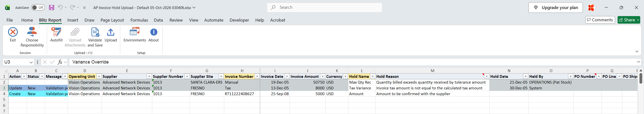Click the Exit session icon
Image resolution: width=644 pixels, height=114 pixels.
[x=13, y=32]
